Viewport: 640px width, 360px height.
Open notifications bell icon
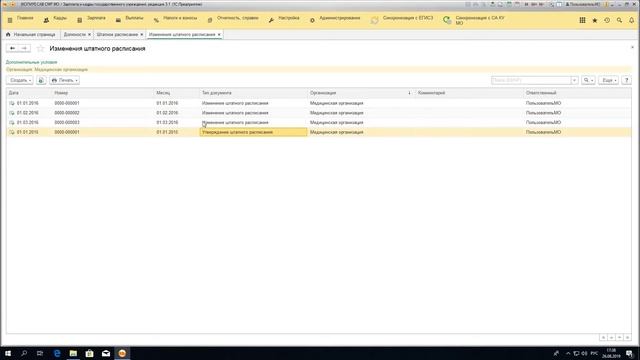[631, 20]
